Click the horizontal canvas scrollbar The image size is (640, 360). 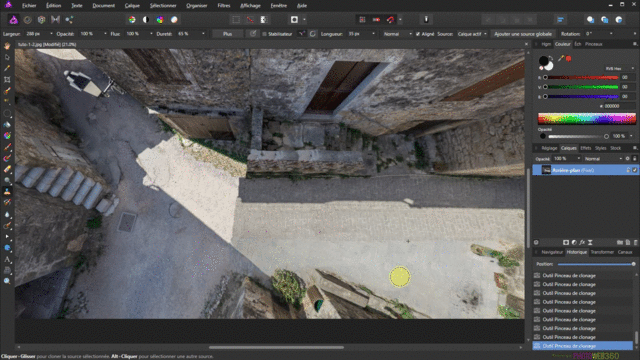pyautogui.click(x=276, y=347)
